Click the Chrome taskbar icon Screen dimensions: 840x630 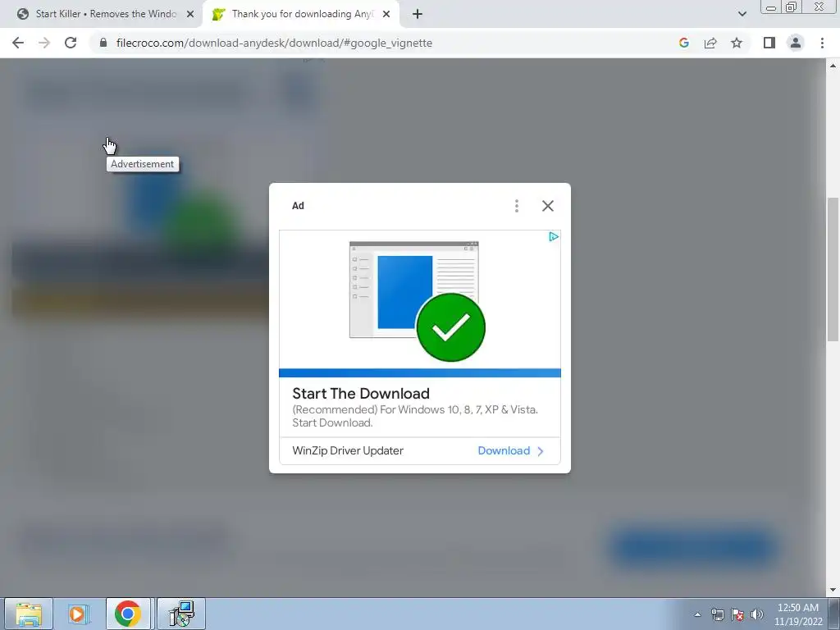click(128, 614)
